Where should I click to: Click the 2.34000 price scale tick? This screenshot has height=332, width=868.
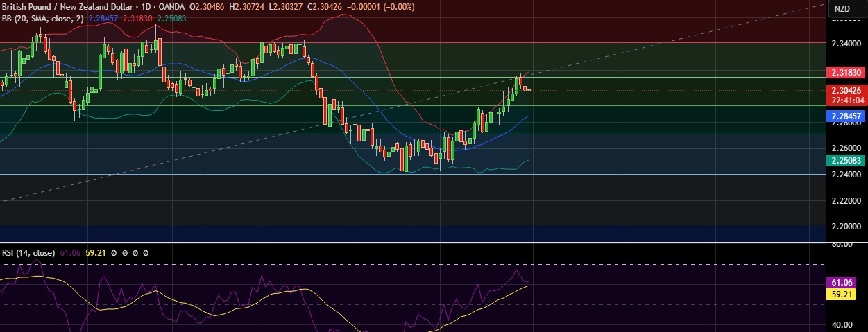846,43
